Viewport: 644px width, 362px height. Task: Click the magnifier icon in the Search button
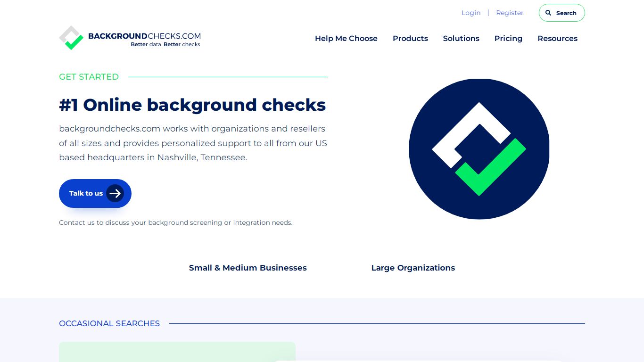coord(548,13)
